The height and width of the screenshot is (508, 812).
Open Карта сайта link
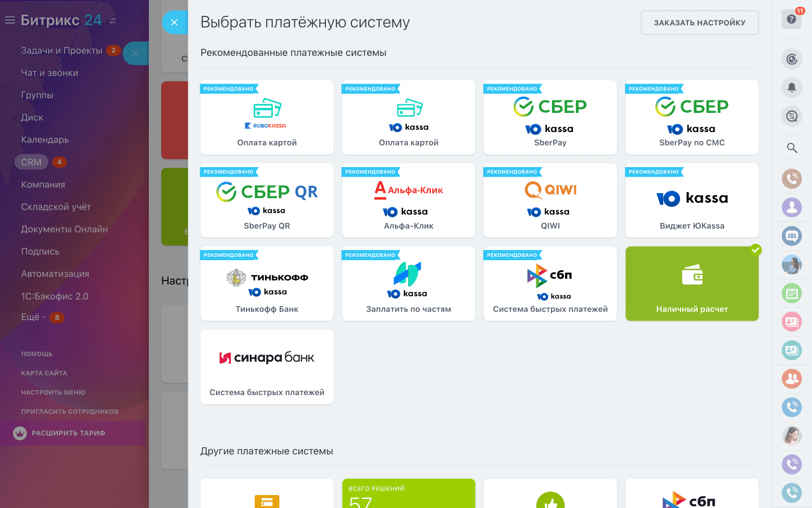click(44, 373)
